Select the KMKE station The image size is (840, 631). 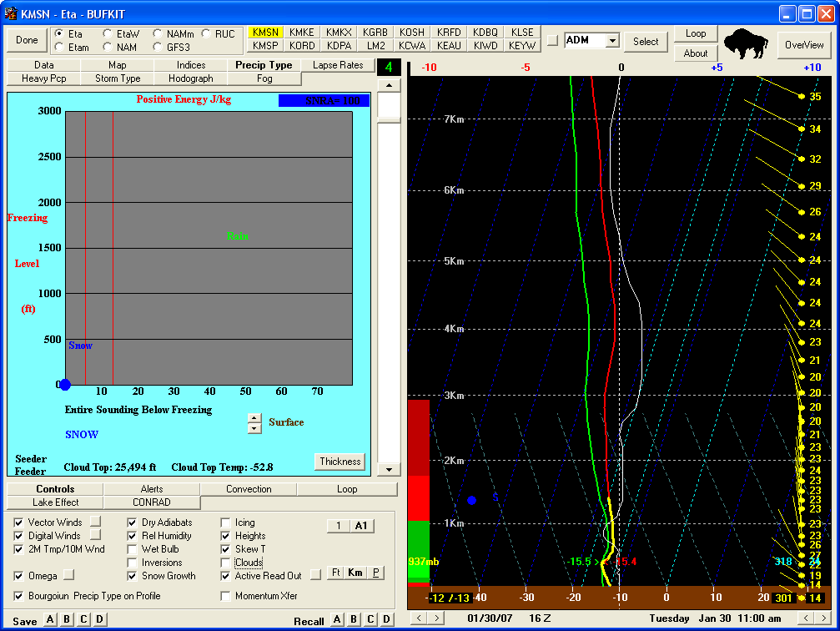(302, 33)
